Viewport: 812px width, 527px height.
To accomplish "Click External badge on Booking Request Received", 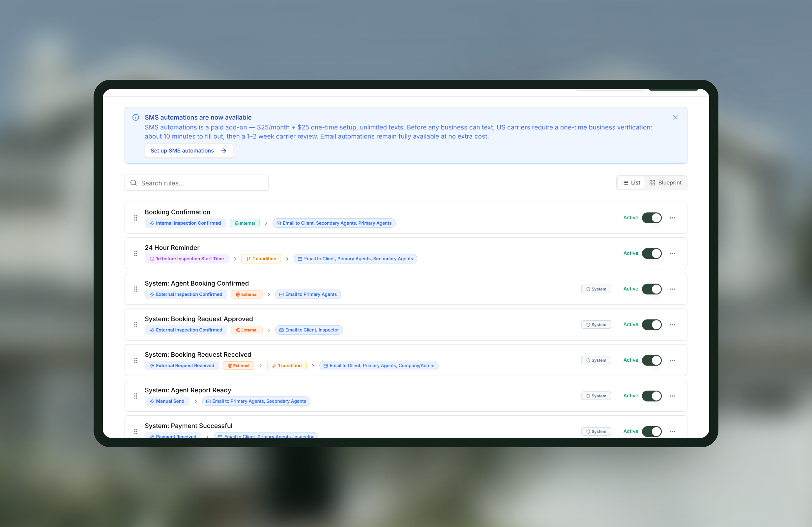I will tap(239, 366).
